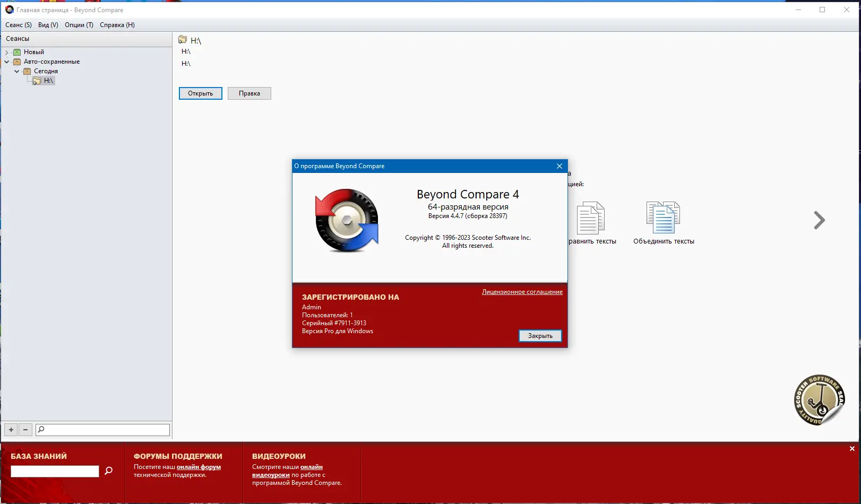Click the Версия Pro для Windows text
This screenshot has width=861, height=504.
338,331
